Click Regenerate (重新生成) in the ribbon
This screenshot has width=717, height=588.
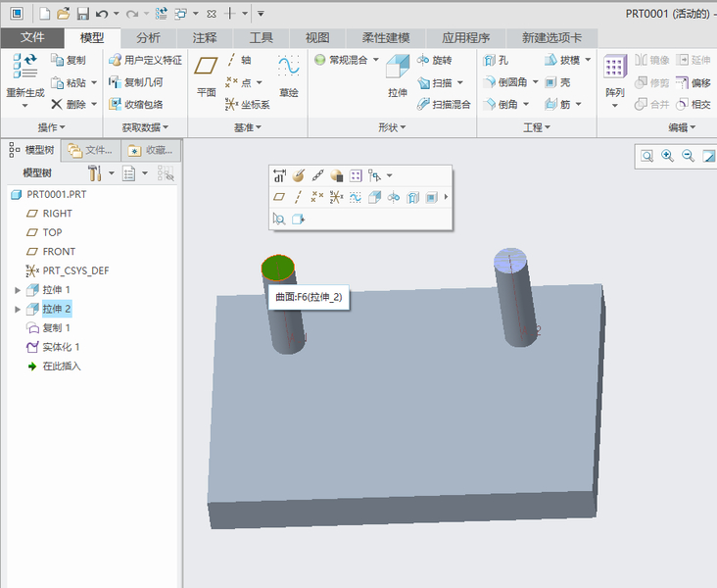coord(25,75)
